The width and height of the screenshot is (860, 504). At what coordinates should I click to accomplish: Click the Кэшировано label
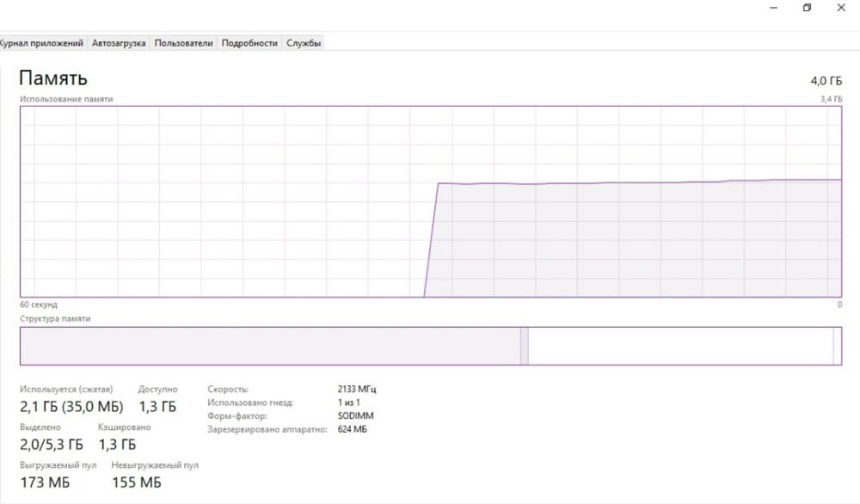tap(125, 427)
